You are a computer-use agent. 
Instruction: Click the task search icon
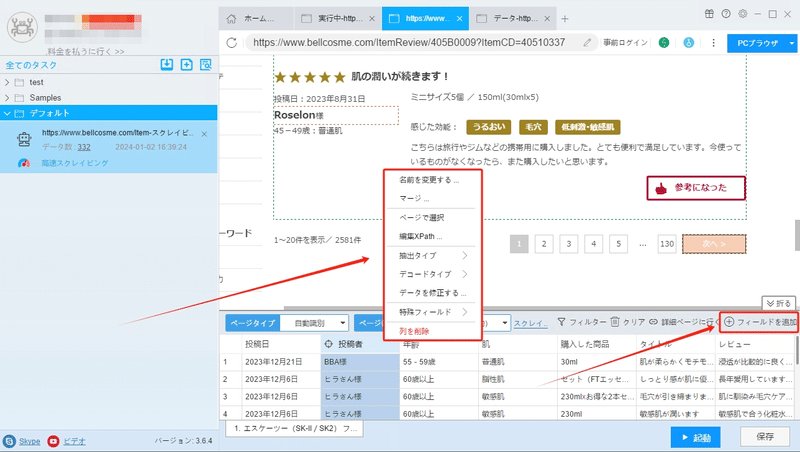coord(206,65)
